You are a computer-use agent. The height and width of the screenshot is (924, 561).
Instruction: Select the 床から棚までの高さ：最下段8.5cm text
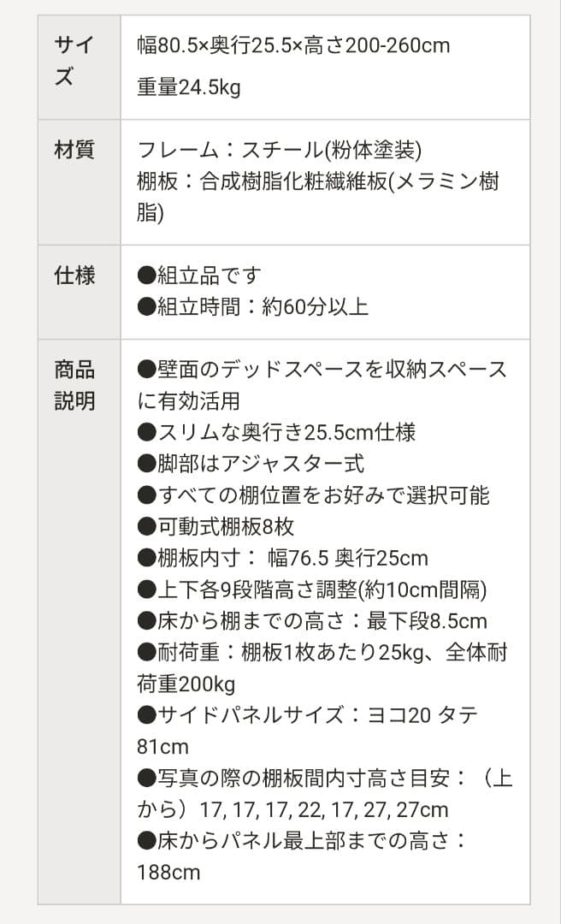coord(312,621)
